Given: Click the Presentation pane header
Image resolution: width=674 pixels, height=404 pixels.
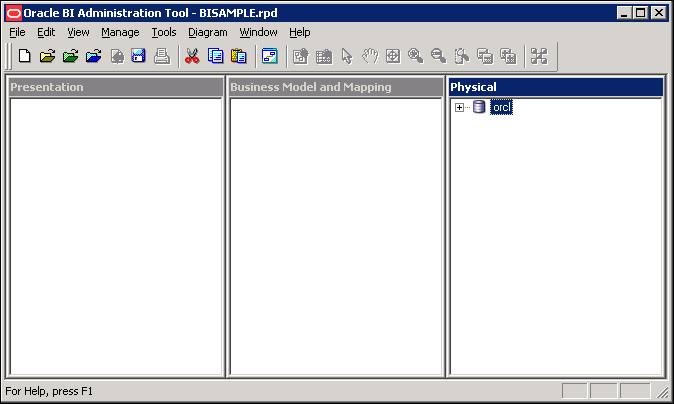Looking at the screenshot, I should pos(116,87).
